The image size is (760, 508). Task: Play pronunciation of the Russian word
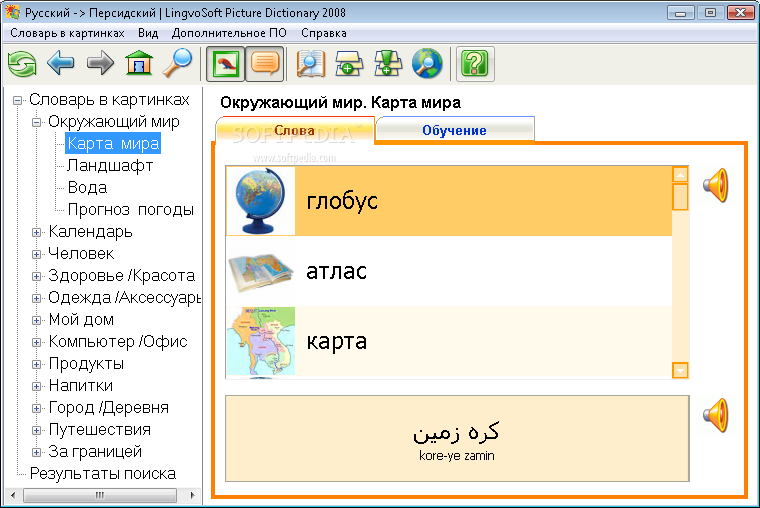coord(716,185)
